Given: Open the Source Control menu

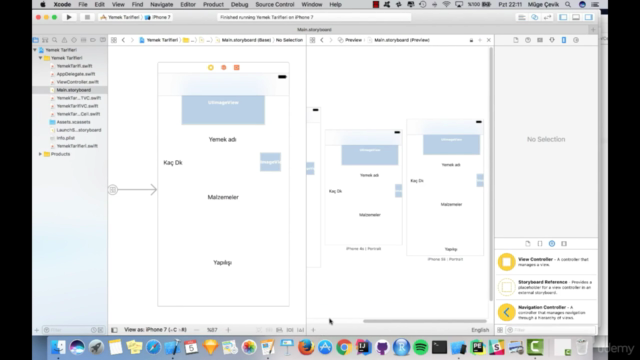Looking at the screenshot, I should [x=275, y=4].
